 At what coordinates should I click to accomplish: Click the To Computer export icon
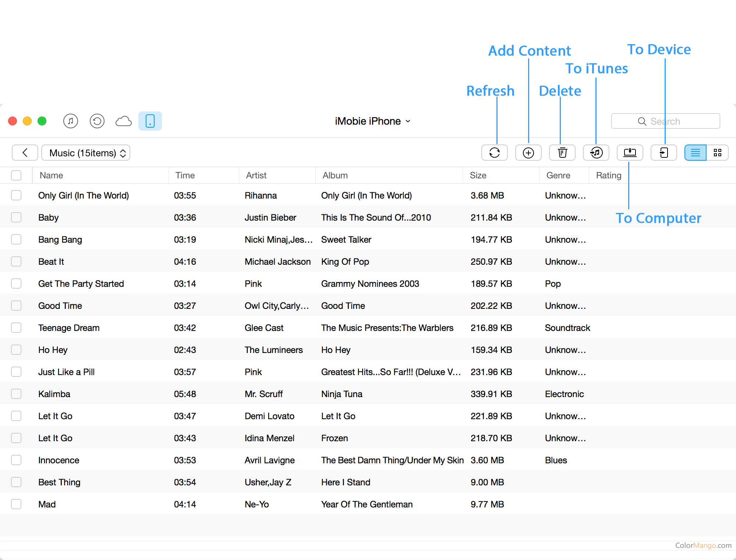pyautogui.click(x=630, y=153)
